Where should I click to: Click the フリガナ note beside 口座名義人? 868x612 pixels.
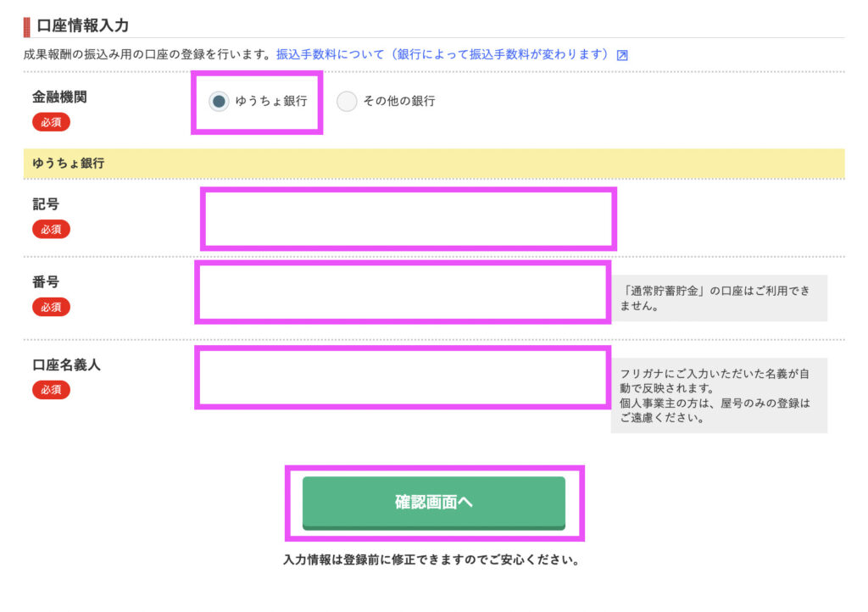[x=719, y=395]
